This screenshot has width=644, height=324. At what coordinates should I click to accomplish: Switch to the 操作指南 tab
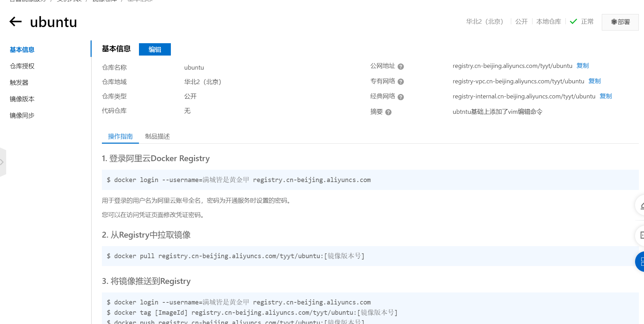coord(120,136)
